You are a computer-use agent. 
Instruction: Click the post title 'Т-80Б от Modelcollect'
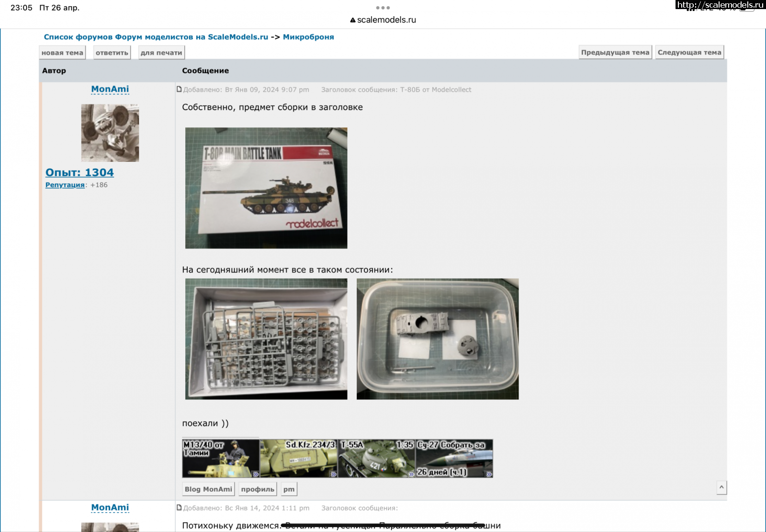(436, 90)
